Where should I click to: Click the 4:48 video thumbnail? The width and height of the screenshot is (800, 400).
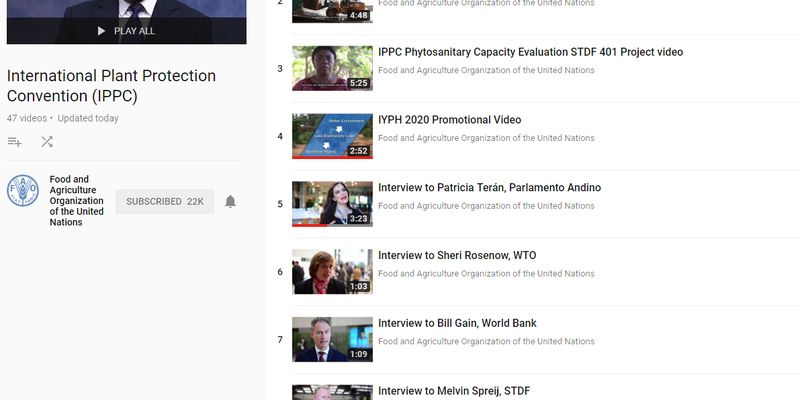(x=332, y=11)
